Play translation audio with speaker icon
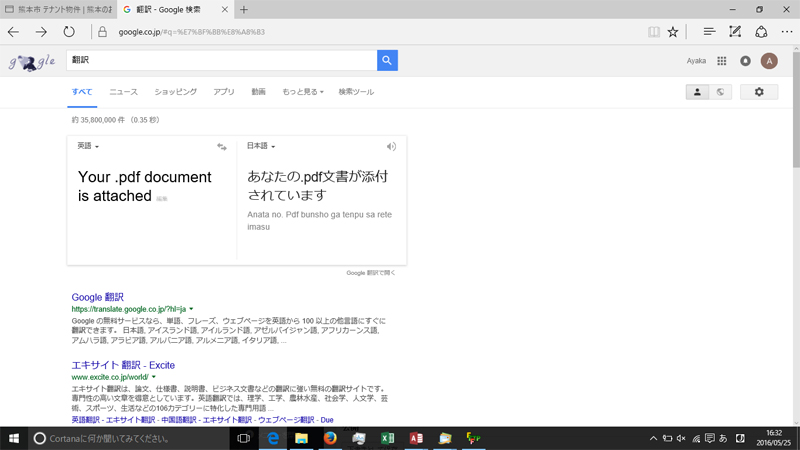 [391, 147]
